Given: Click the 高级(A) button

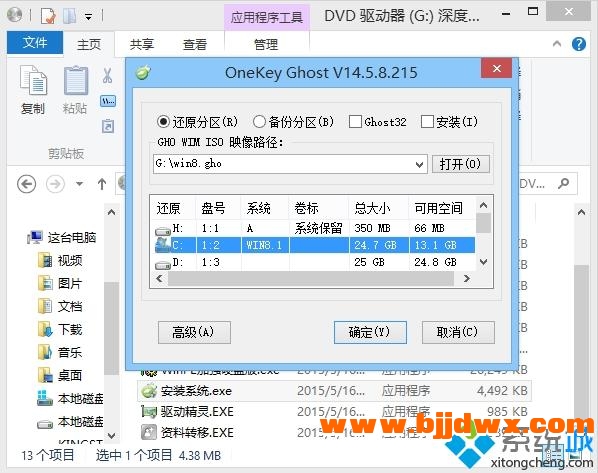Looking at the screenshot, I should (194, 332).
